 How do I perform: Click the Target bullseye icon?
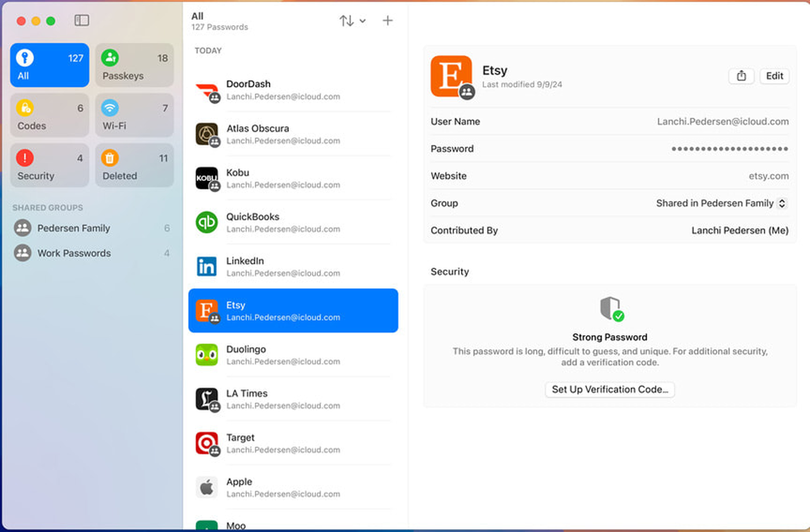[207, 443]
